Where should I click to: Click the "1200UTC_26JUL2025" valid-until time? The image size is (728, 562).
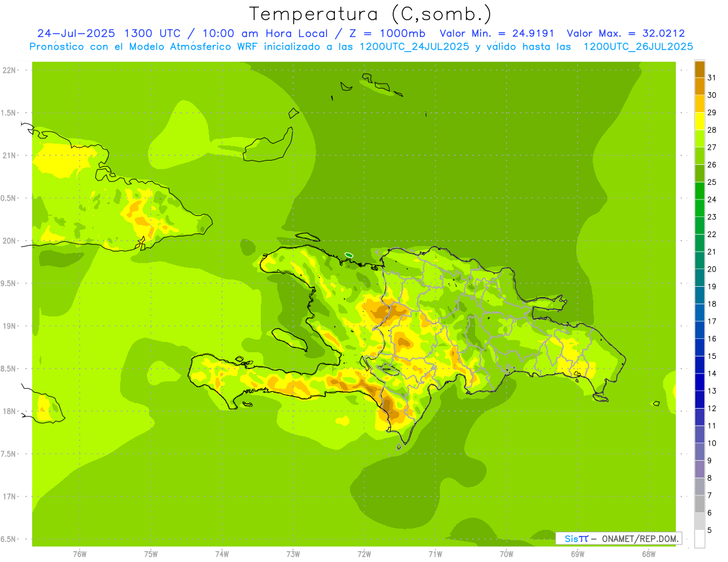point(638,47)
